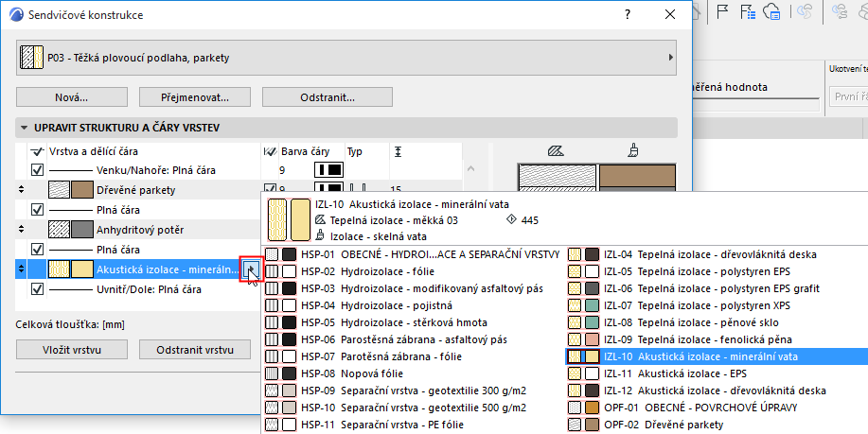Select IZL-07 Tepelná izolace - polystyren XPS

(x=717, y=305)
